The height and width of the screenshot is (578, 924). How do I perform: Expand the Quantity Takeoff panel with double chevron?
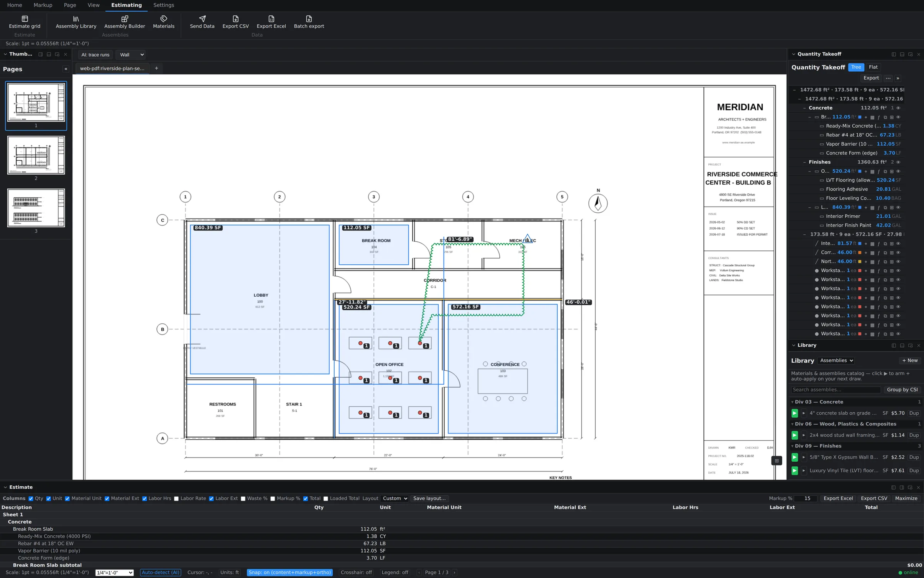898,78
